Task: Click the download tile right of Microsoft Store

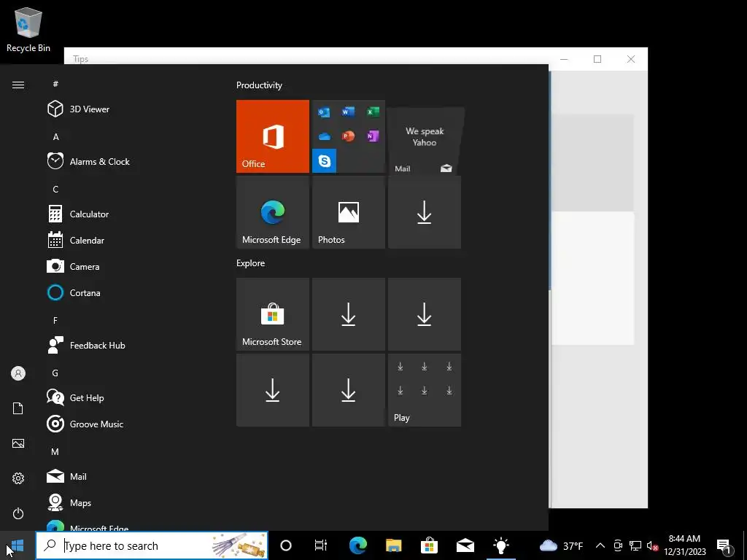Action: 348,314
